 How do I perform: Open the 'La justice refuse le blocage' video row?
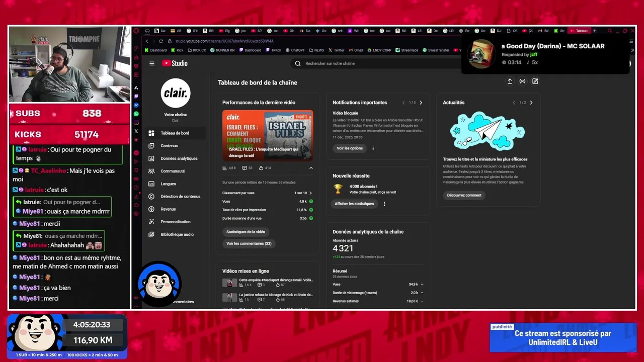coord(268,297)
